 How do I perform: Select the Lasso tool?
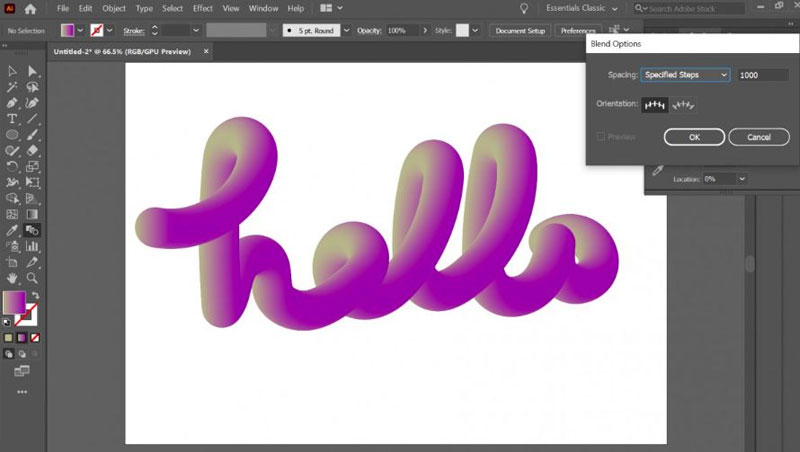pos(32,87)
